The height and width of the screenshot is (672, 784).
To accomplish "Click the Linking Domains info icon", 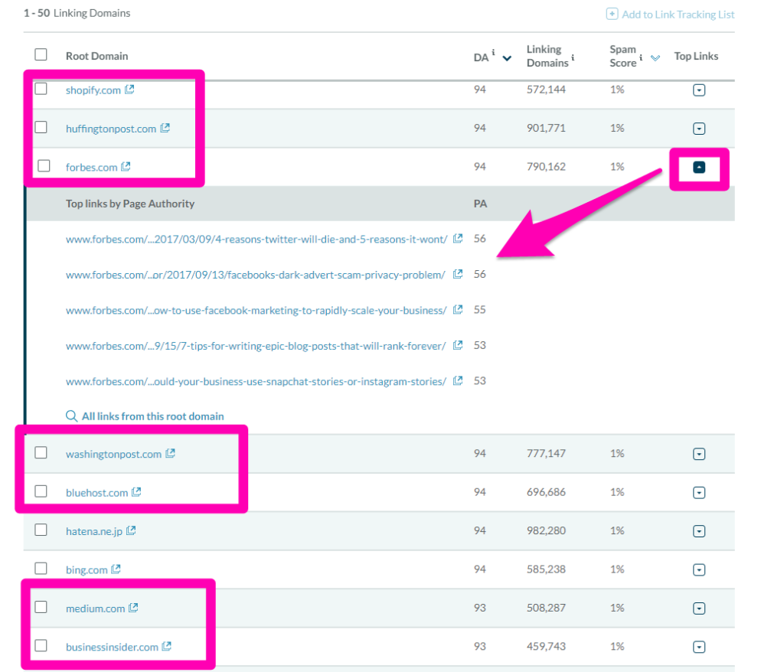I will coord(573,57).
